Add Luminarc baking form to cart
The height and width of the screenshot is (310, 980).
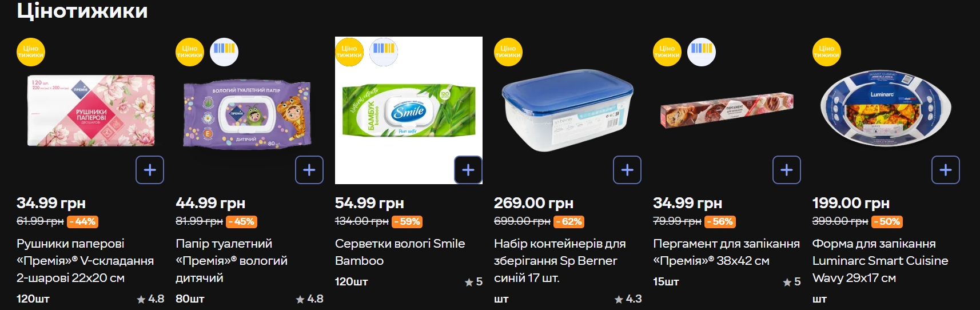point(946,170)
